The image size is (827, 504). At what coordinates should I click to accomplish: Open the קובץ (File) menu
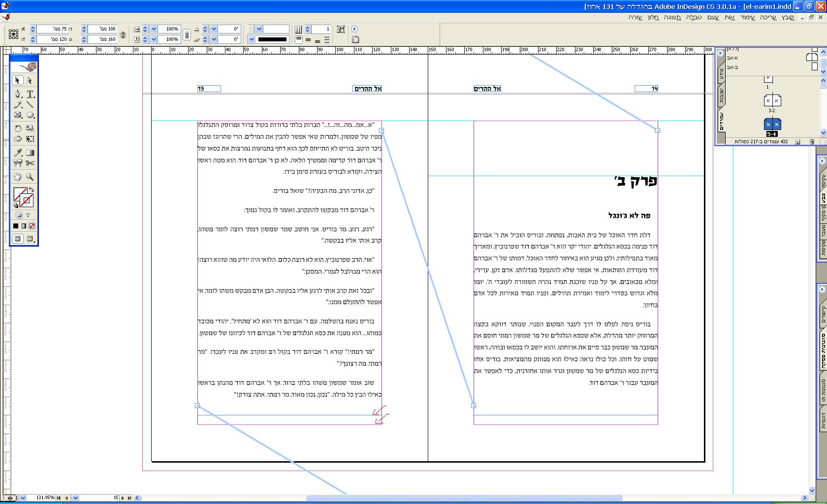pos(788,17)
